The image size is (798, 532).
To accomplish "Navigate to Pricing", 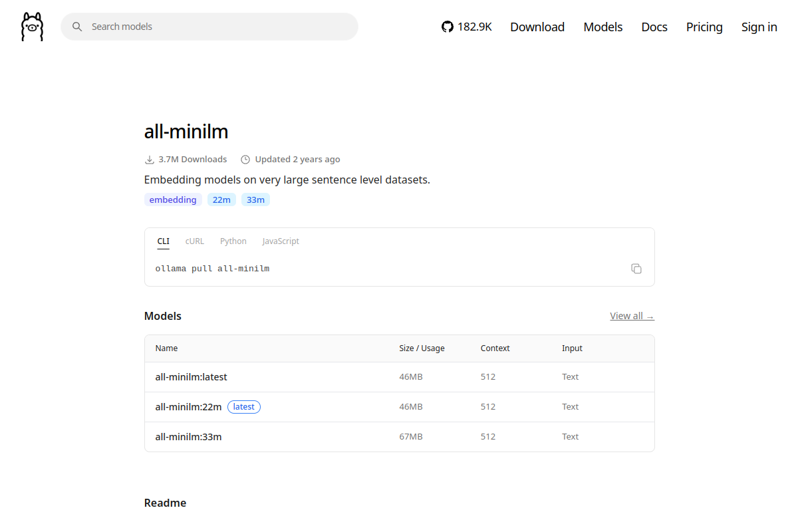I will click(x=704, y=27).
